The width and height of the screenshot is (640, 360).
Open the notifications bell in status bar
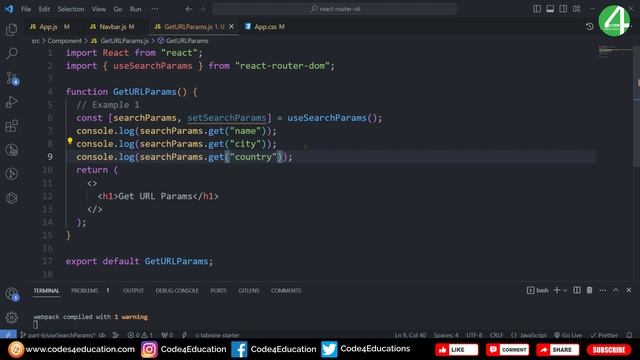coord(629,335)
